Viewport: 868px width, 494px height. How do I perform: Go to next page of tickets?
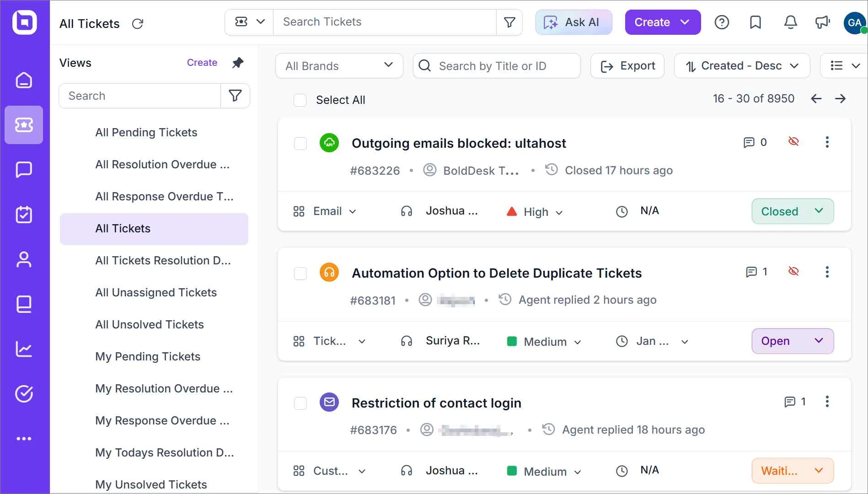[x=840, y=99]
